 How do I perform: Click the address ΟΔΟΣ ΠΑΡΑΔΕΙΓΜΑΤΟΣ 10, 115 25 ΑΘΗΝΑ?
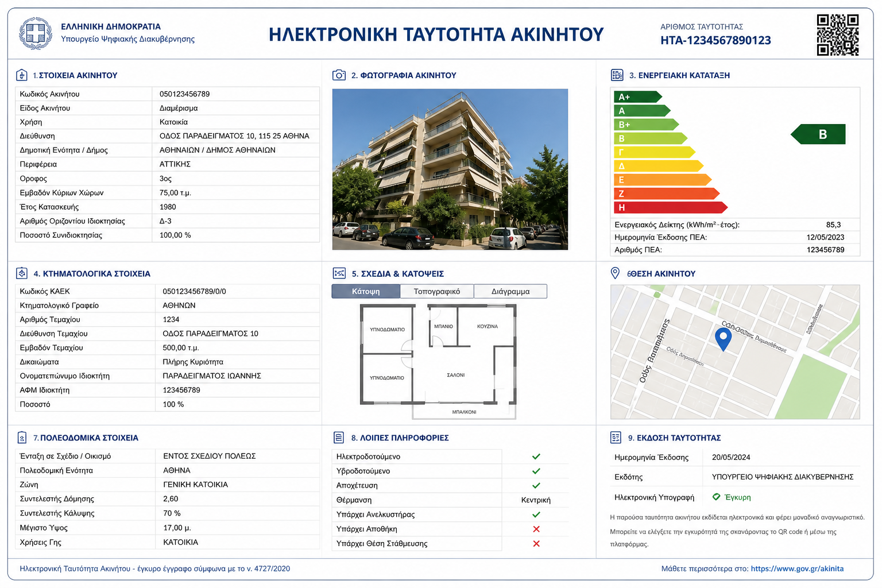[234, 136]
